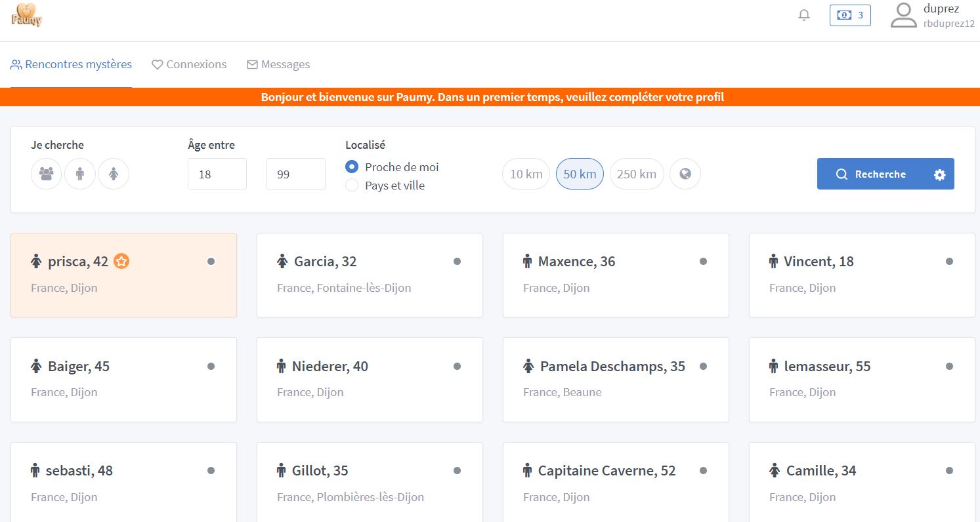Click the female icon beside Baiger

(x=36, y=366)
